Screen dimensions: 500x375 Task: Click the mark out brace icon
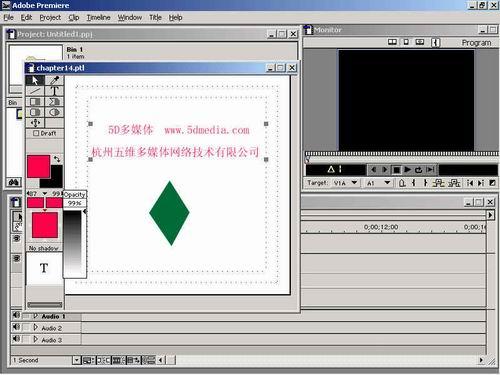pyautogui.click(x=425, y=183)
